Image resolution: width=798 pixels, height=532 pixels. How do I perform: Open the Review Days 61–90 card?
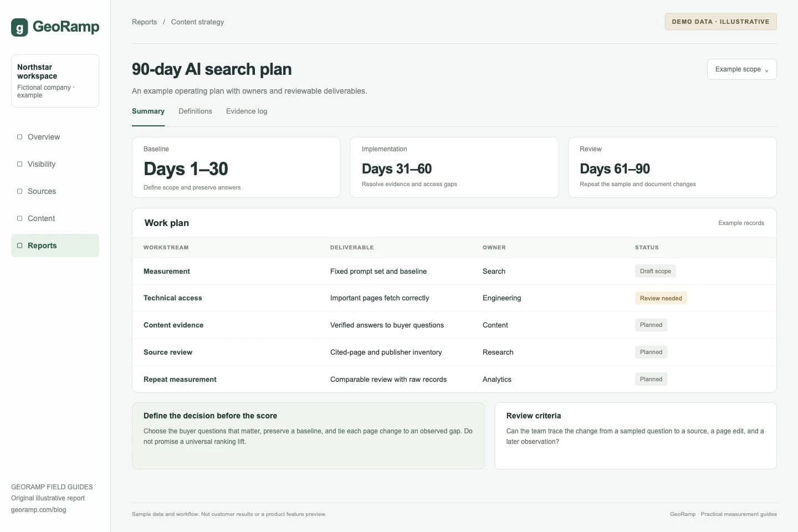point(672,167)
